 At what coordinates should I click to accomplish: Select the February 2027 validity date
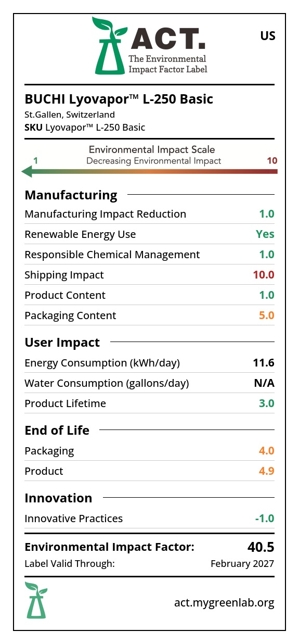pyautogui.click(x=242, y=564)
